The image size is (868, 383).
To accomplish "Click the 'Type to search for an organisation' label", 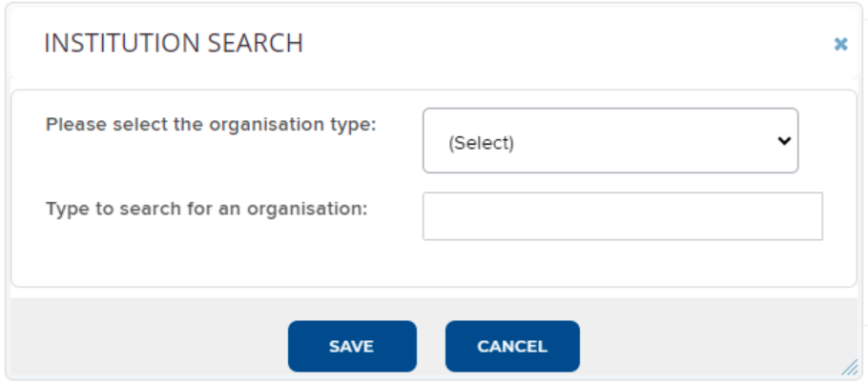I will click(x=207, y=208).
